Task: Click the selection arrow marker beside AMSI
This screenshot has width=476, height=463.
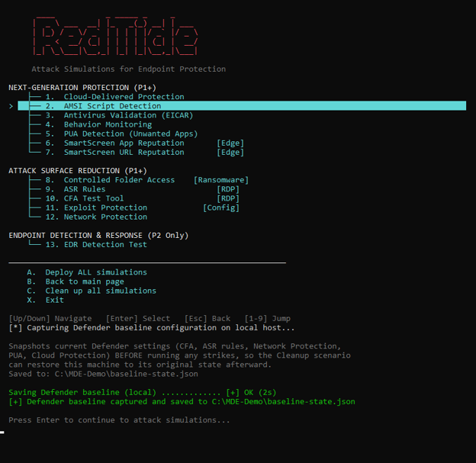Action: coord(11,106)
